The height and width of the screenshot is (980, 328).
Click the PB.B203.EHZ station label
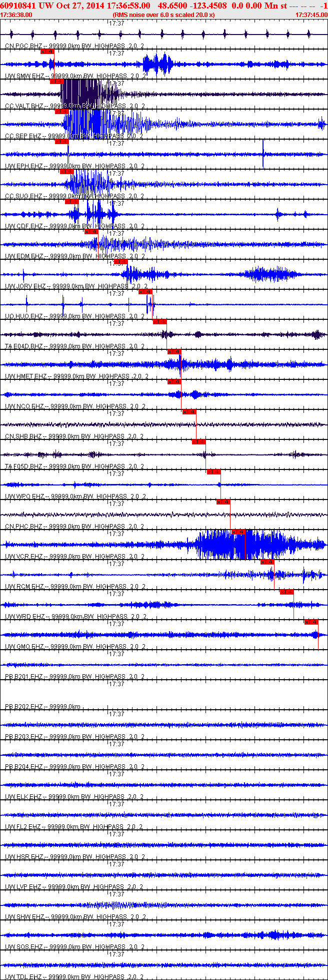(x=24, y=737)
